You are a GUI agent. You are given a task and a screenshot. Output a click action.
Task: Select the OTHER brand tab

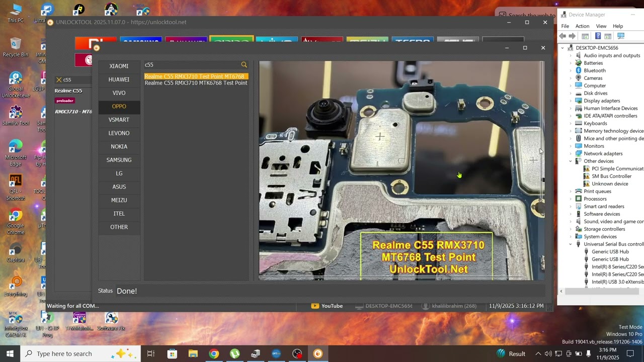119,227
